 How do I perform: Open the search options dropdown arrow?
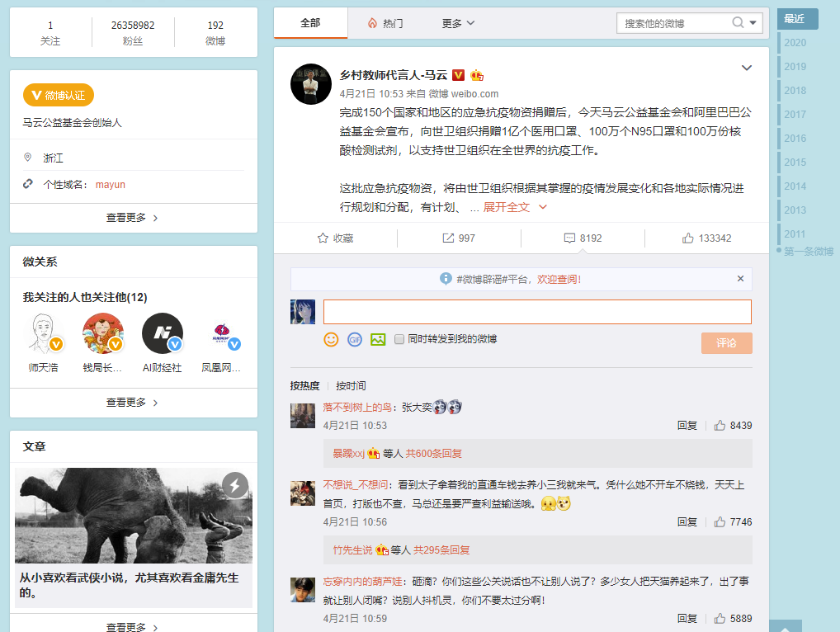pos(753,23)
